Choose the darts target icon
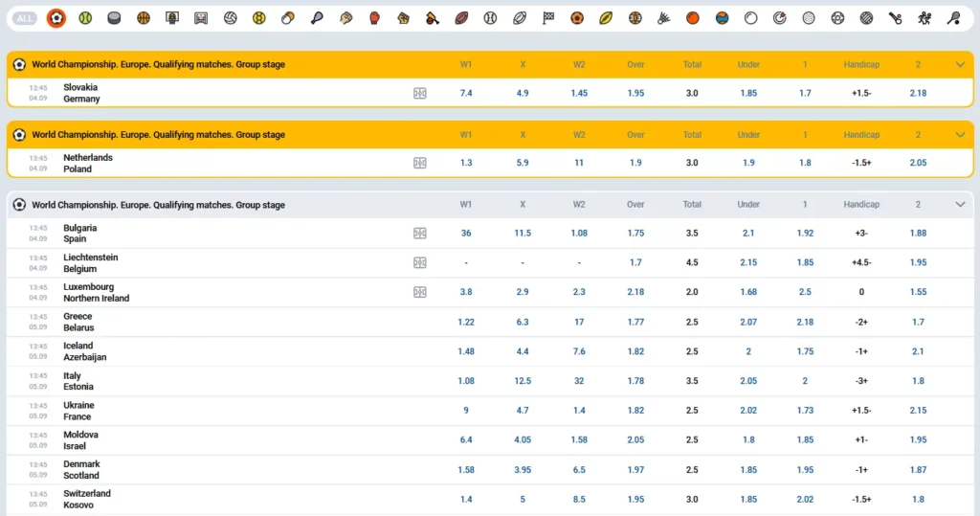The width and height of the screenshot is (980, 516). coord(779,18)
